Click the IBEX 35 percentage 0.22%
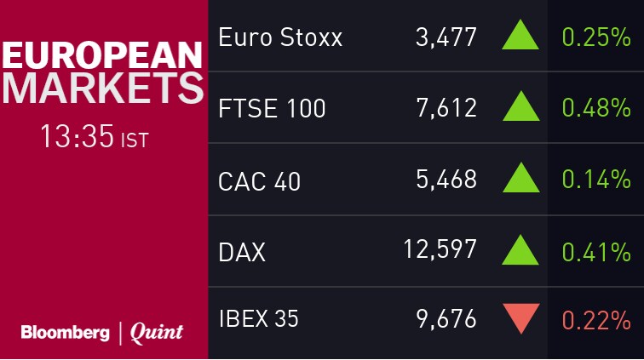 [596, 320]
